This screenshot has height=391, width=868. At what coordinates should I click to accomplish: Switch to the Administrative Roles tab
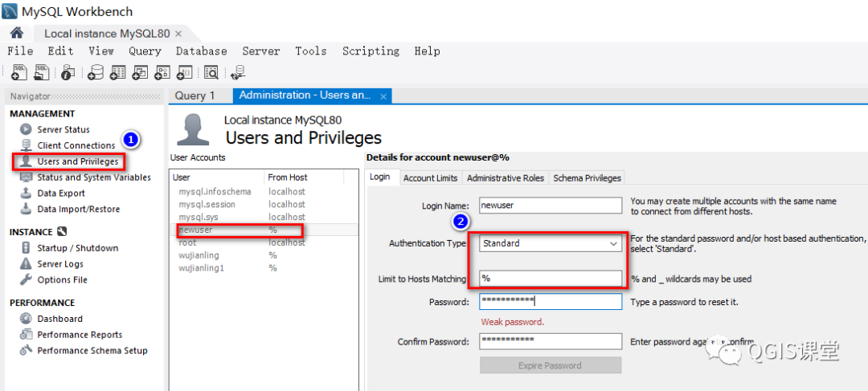pyautogui.click(x=506, y=178)
